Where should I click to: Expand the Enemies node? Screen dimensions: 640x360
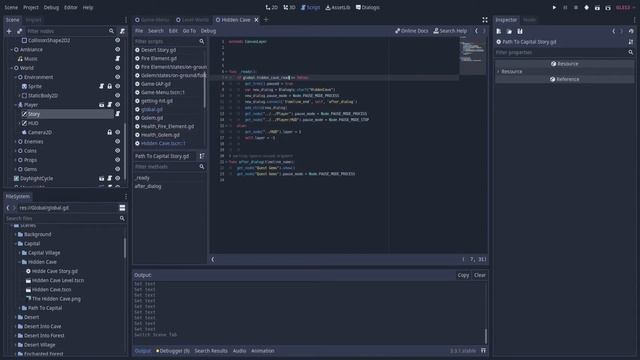[16, 142]
